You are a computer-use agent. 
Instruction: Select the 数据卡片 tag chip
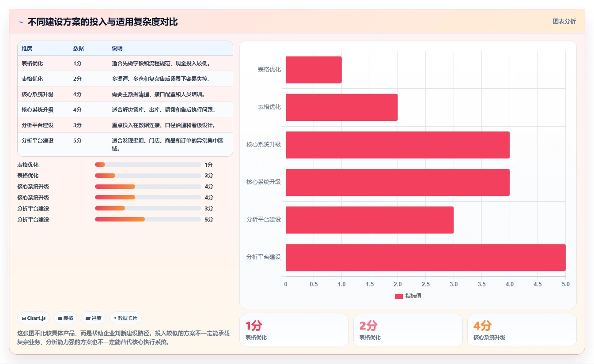click(125, 318)
